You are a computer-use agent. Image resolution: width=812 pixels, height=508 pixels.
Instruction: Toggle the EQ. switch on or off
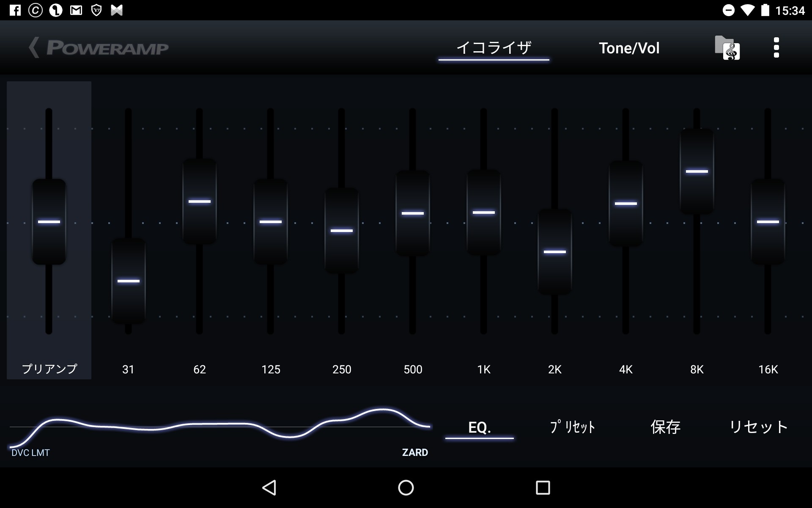coord(479,428)
